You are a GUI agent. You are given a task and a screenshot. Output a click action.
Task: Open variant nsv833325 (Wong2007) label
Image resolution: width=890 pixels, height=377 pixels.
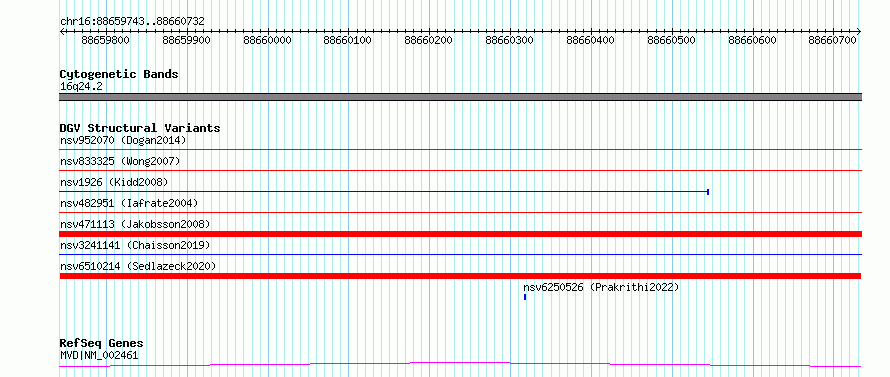(120, 161)
